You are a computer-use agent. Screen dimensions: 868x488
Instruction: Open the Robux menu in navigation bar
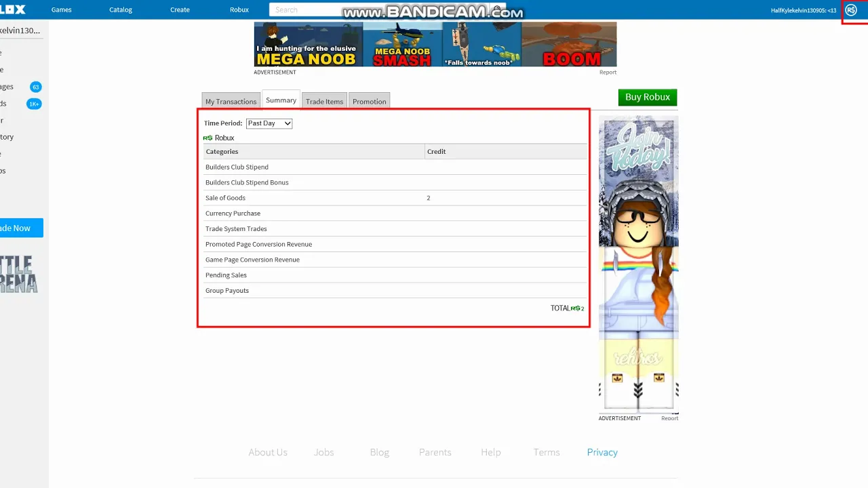(239, 9)
